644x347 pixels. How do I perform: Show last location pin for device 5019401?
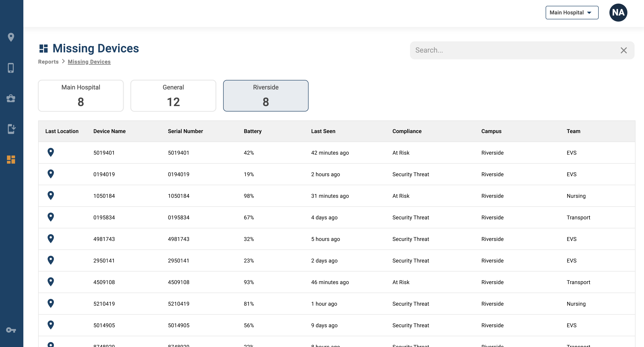tap(51, 152)
